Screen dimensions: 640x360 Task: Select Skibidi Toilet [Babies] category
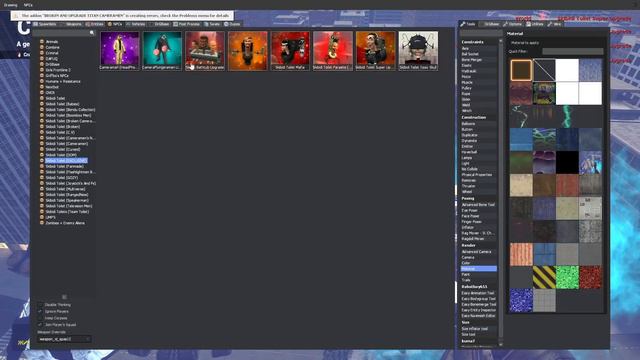click(62, 104)
